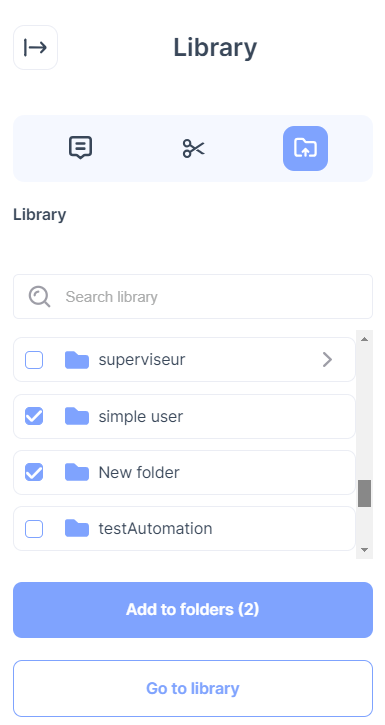385x725 pixels.
Task: Uncheck the simple user checkbox
Action: tap(34, 416)
